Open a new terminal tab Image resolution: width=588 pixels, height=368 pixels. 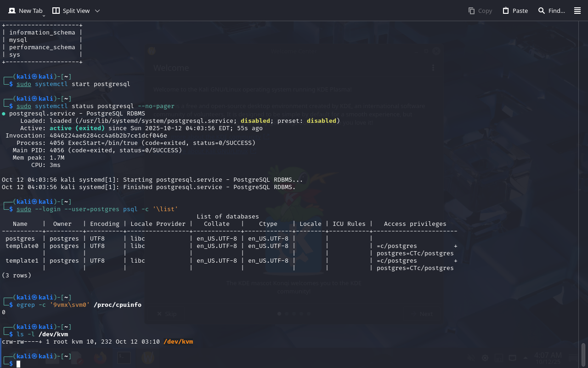point(25,11)
